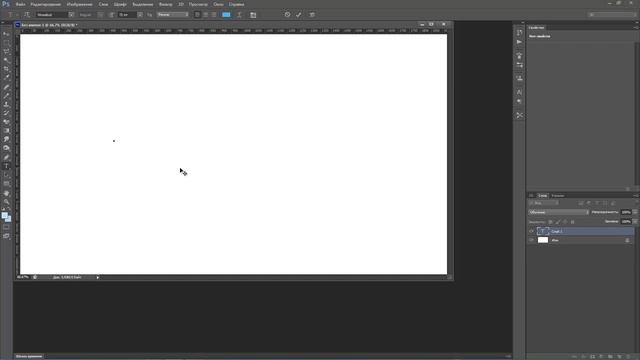
Task: Commit text edits with the checkmark
Action: [299, 15]
